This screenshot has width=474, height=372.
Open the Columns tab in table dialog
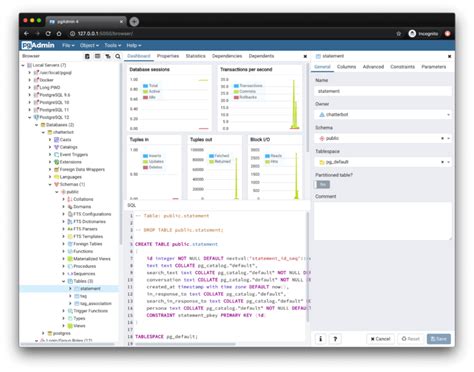pyautogui.click(x=346, y=67)
